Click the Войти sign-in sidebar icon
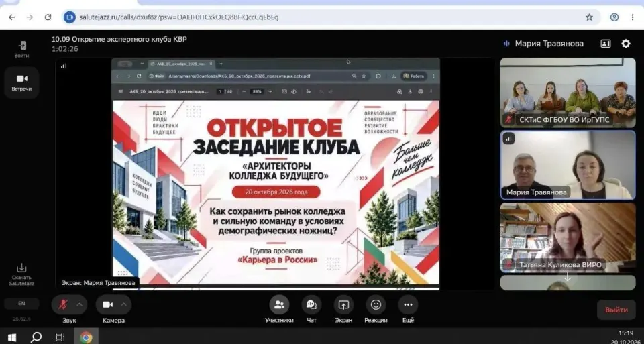 [x=21, y=49]
